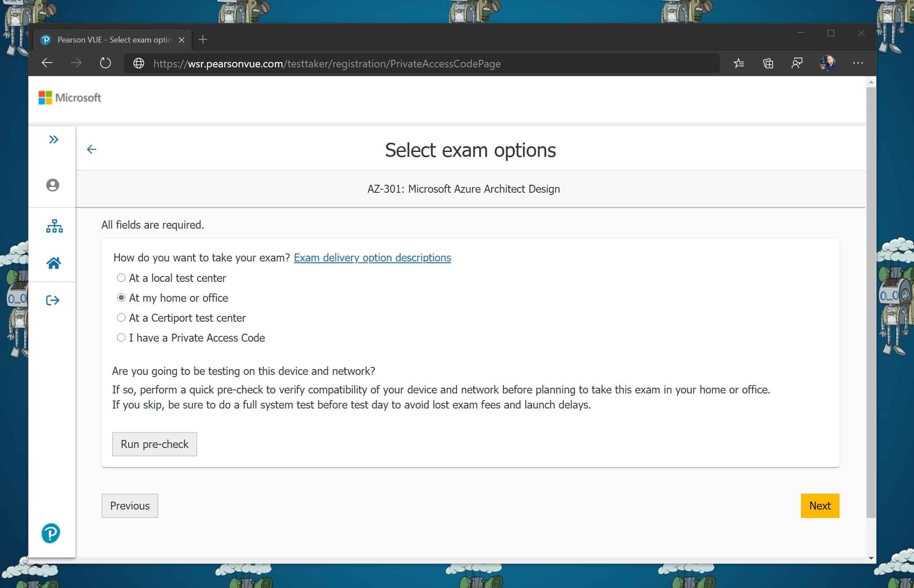Click the 'Next' button to proceed
Screen dimensions: 914x588
(x=820, y=506)
